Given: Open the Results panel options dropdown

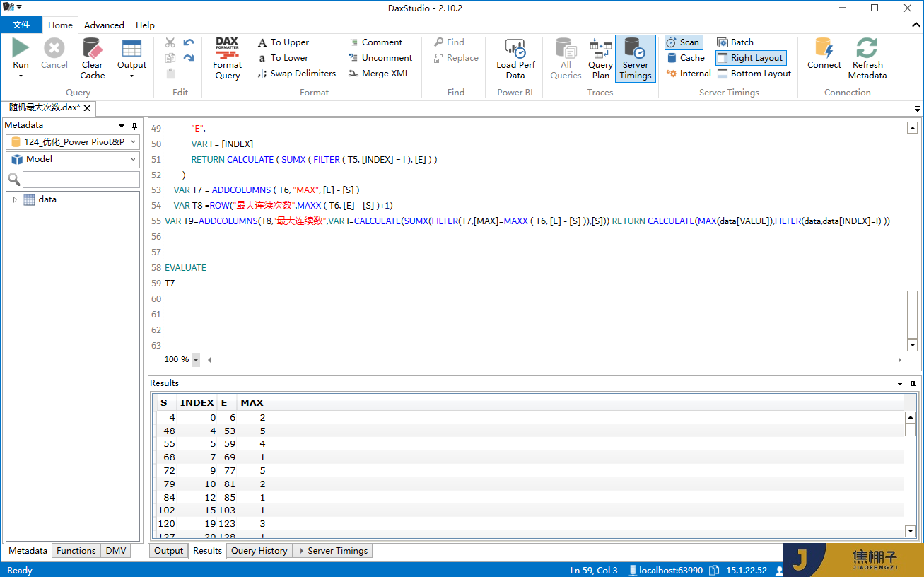Looking at the screenshot, I should [x=900, y=384].
